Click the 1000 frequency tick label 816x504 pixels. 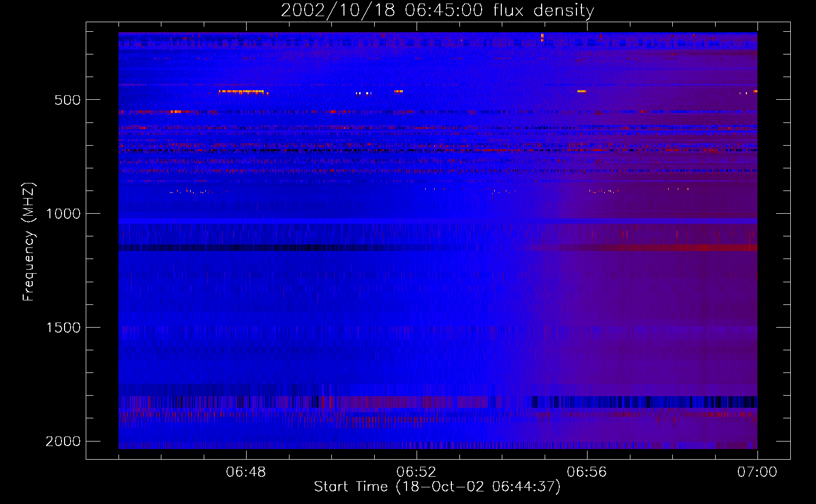(x=63, y=214)
